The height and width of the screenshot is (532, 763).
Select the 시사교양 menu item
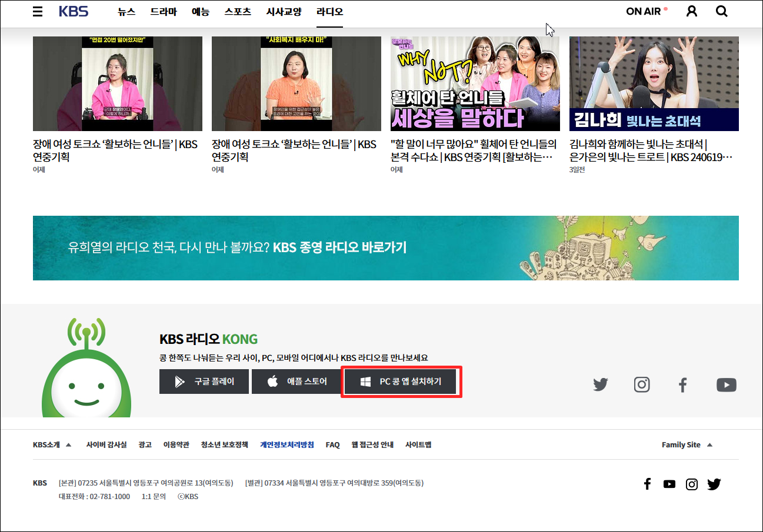pos(284,11)
